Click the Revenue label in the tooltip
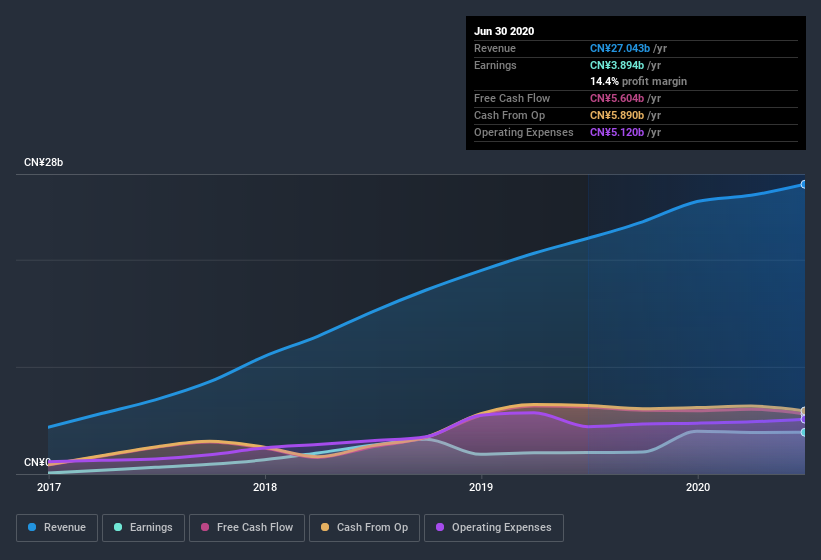 [495, 48]
